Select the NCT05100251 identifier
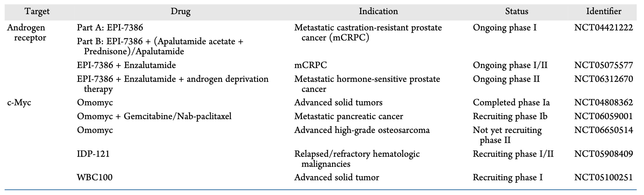This screenshot has height=195, width=644. 603,177
